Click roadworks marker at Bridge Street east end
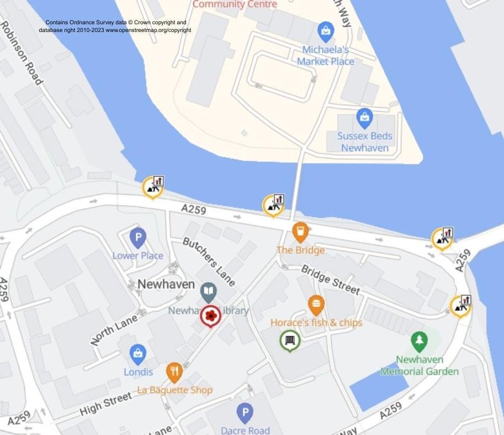 460,306
